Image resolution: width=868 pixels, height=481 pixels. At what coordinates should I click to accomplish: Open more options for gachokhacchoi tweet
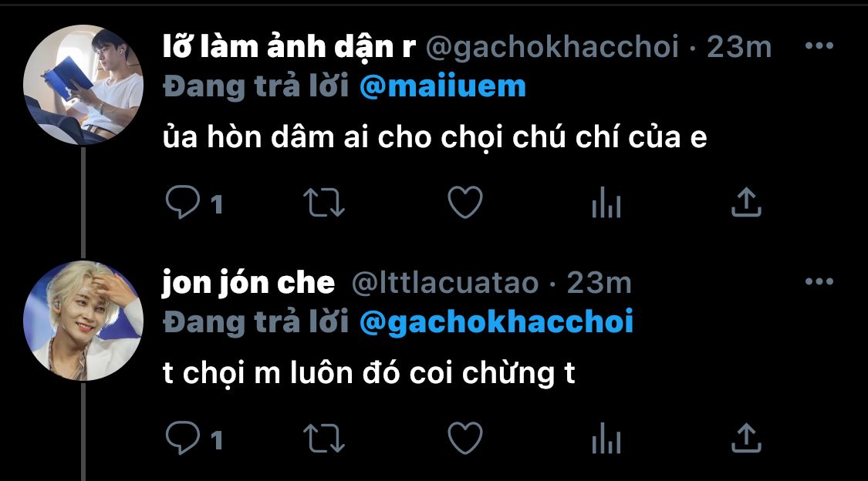click(819, 46)
